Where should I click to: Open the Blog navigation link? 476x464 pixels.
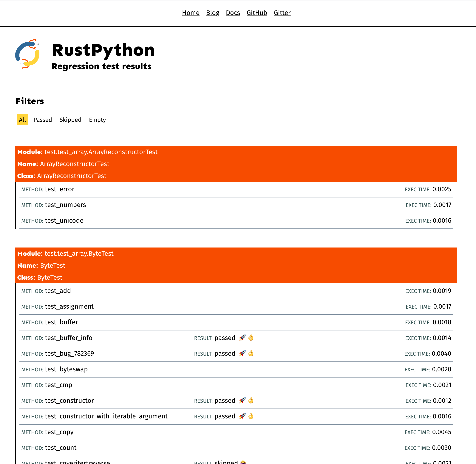coord(213,13)
